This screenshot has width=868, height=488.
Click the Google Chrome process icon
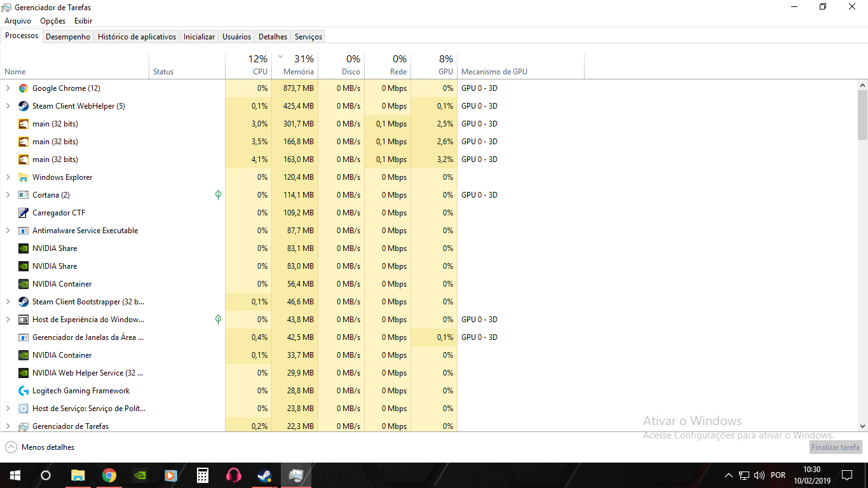click(x=24, y=88)
